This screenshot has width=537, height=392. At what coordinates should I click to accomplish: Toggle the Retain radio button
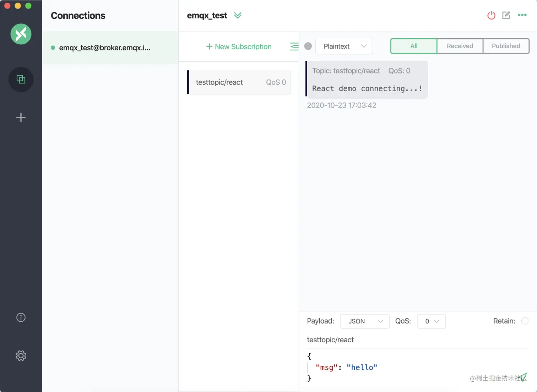(x=525, y=321)
